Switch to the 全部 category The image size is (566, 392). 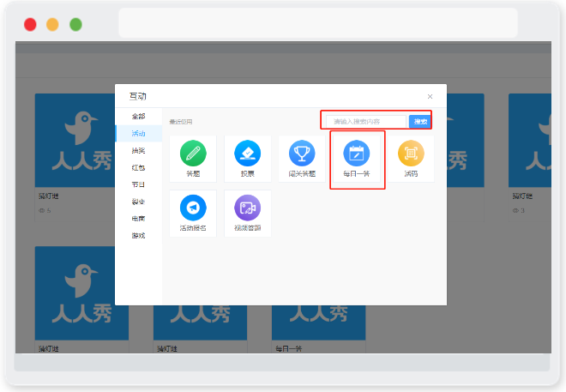(x=139, y=117)
